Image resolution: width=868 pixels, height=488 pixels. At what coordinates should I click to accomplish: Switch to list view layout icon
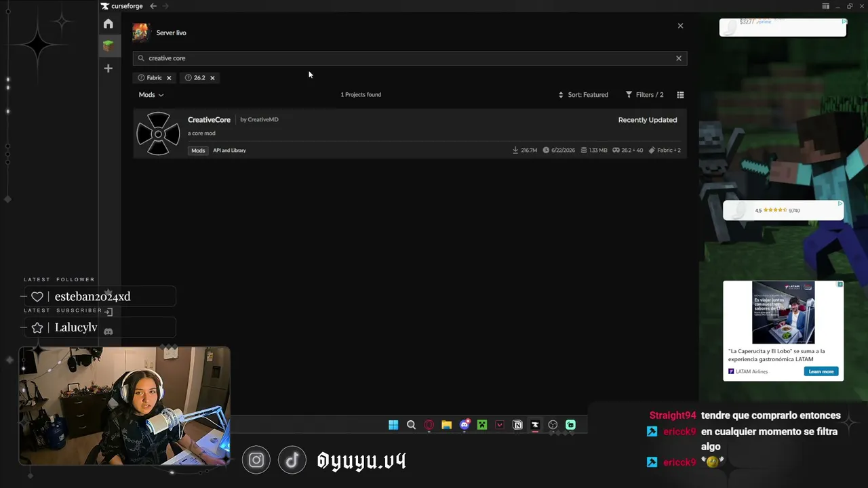click(680, 95)
